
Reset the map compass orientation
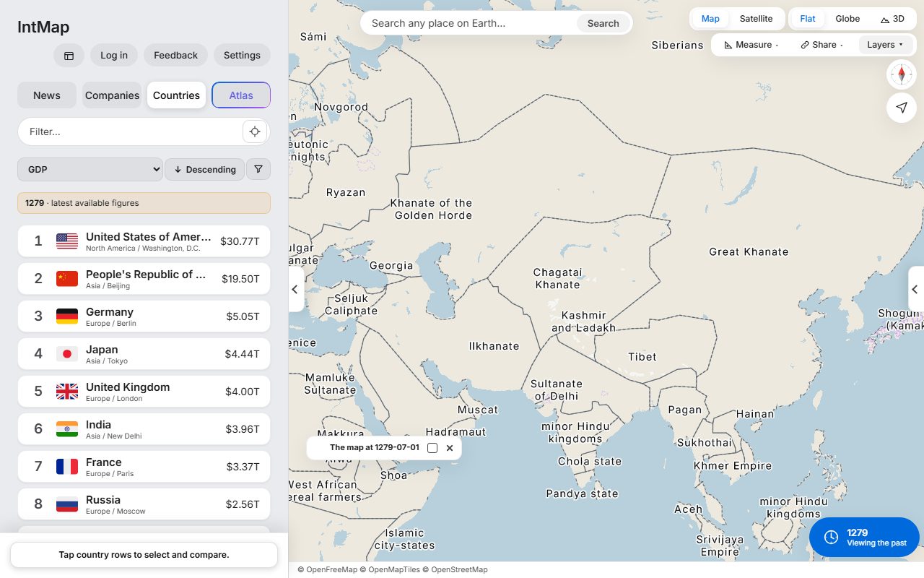click(902, 74)
